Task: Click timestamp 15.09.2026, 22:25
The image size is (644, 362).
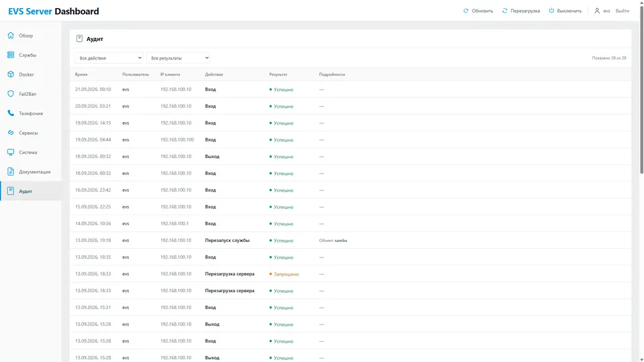Action: click(93, 207)
